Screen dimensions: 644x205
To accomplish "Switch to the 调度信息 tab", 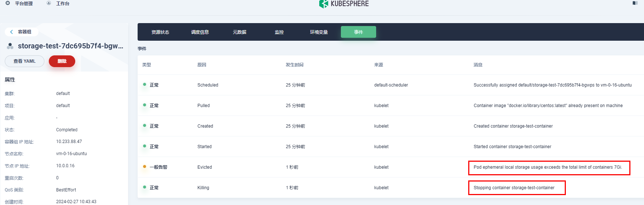I will (x=200, y=32).
